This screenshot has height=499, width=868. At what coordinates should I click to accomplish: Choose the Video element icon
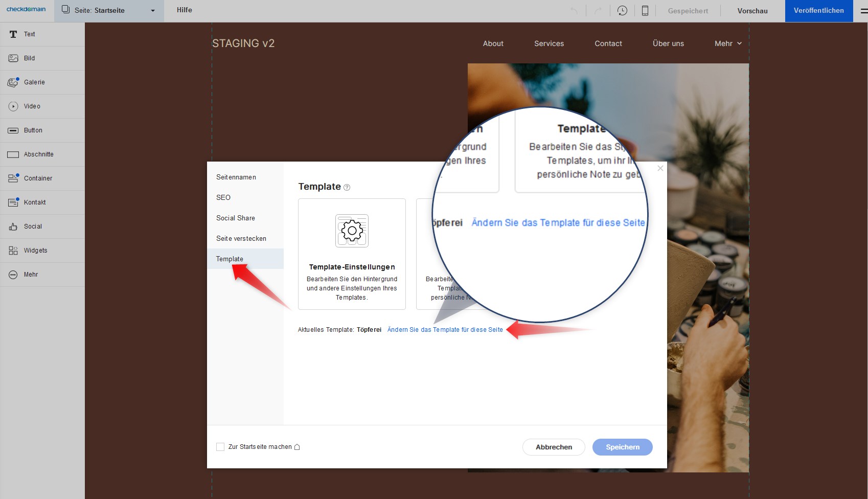(13, 106)
